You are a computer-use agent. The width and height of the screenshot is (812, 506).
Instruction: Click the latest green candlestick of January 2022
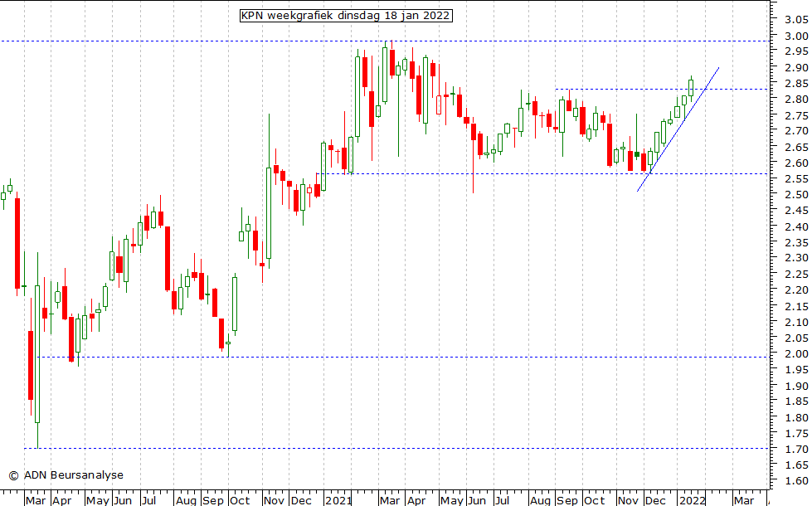pos(691,88)
